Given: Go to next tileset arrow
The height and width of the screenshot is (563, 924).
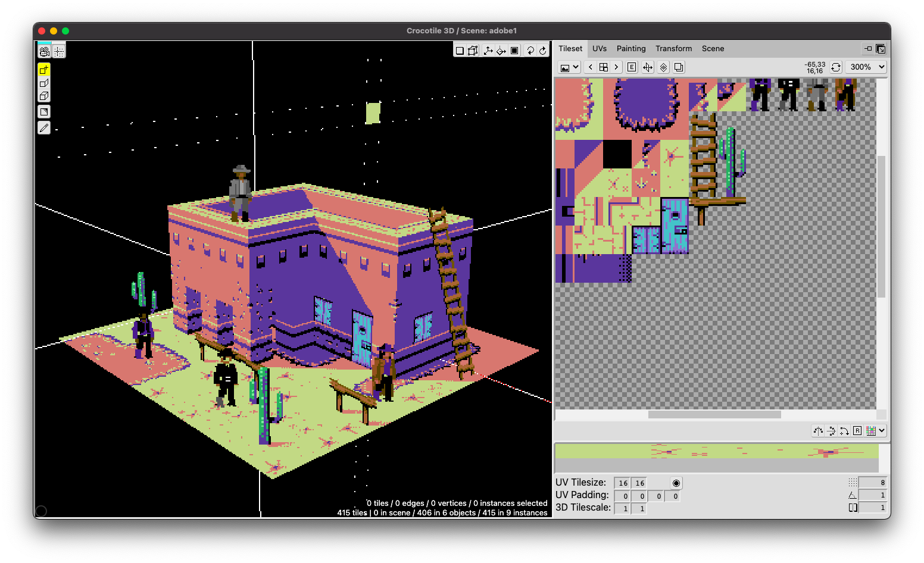Looking at the screenshot, I should (616, 67).
